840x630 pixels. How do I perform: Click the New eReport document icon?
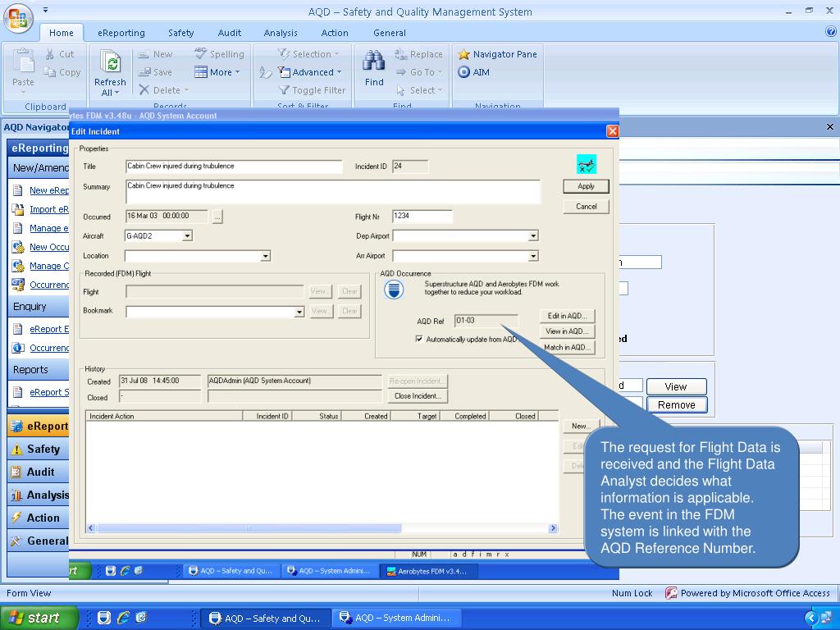point(18,190)
